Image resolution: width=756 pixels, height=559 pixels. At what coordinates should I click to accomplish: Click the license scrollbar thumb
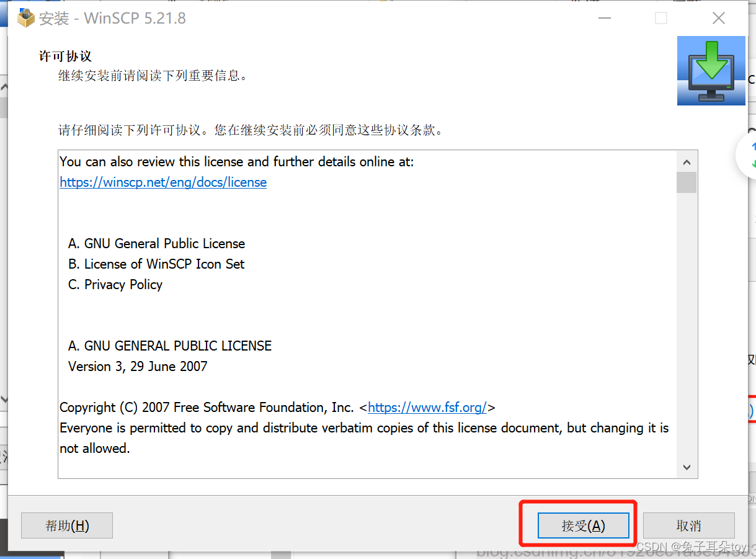687,183
